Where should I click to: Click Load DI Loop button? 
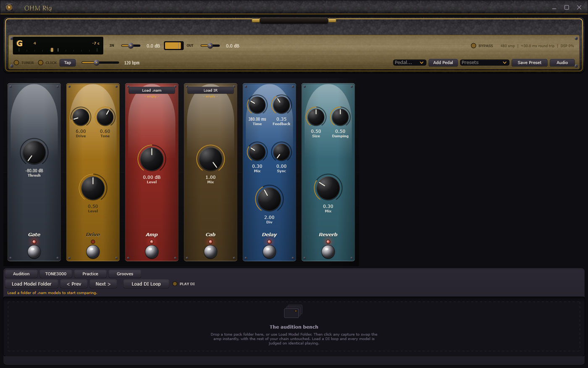146,284
